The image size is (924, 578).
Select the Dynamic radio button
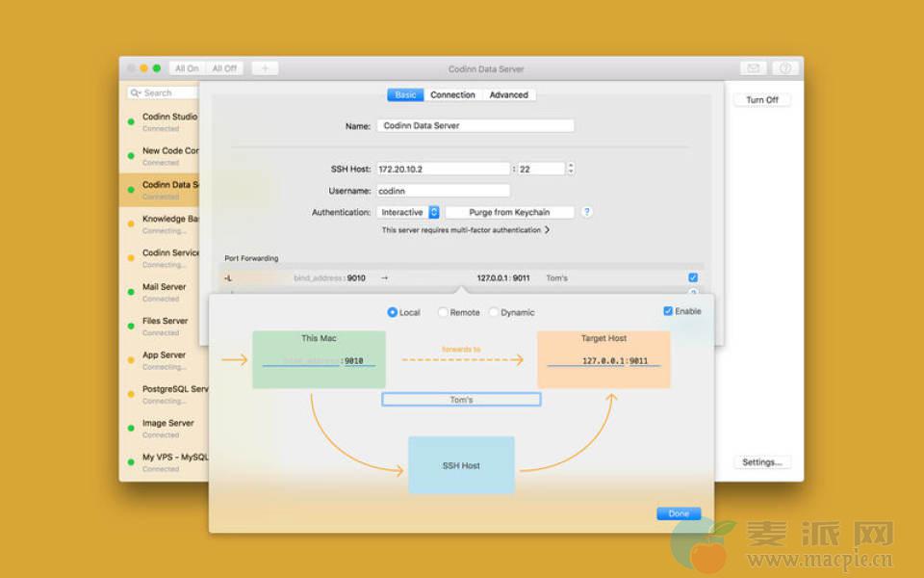[494, 312]
